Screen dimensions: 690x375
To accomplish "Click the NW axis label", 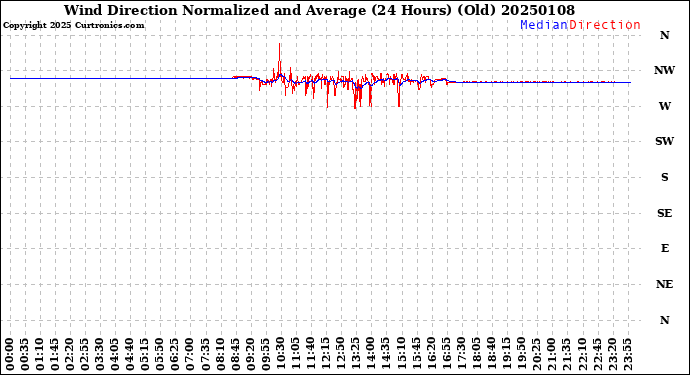I will coord(664,70).
